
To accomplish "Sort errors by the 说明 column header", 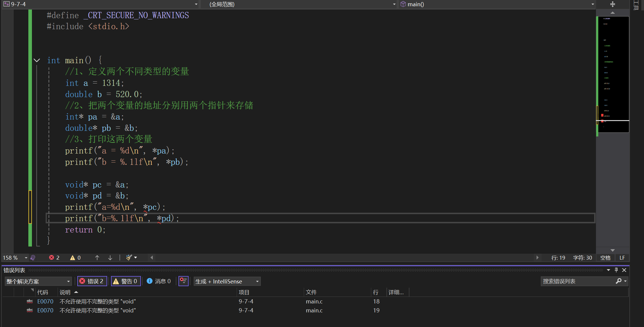I will (65, 292).
